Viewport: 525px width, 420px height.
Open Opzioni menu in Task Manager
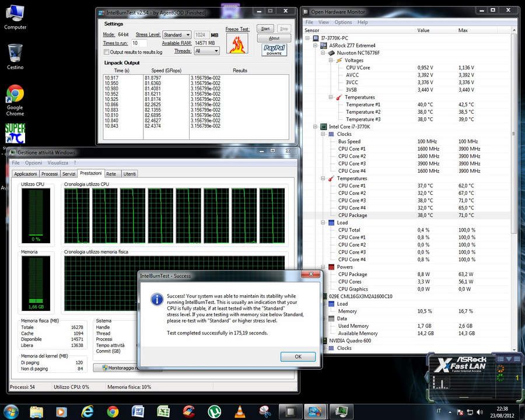(33, 163)
